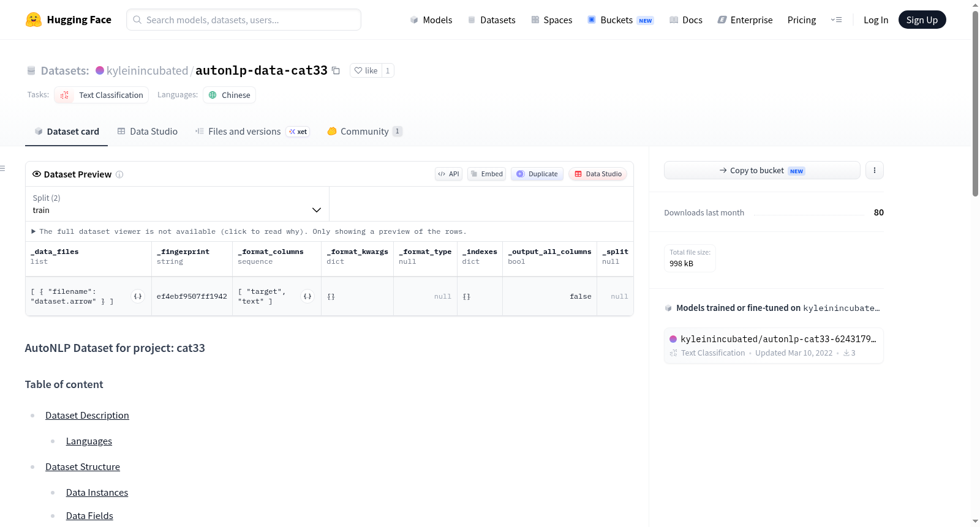Open the Split train dropdown
The height and width of the screenshot is (527, 980).
click(177, 204)
